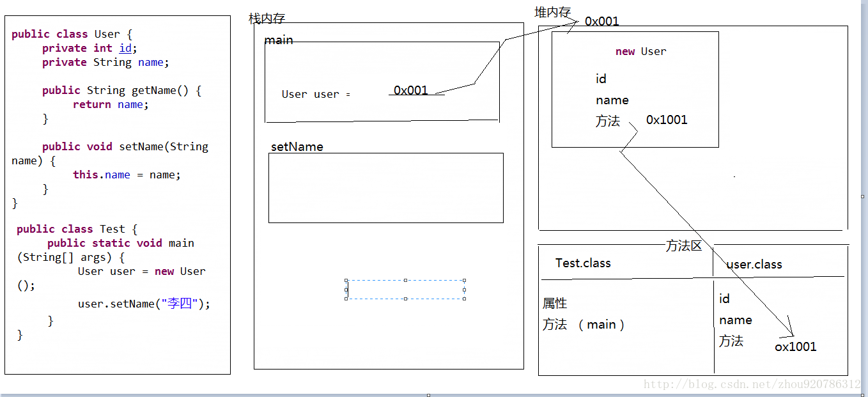
Task: Select the 'Test.class' column header
Action: (x=583, y=263)
